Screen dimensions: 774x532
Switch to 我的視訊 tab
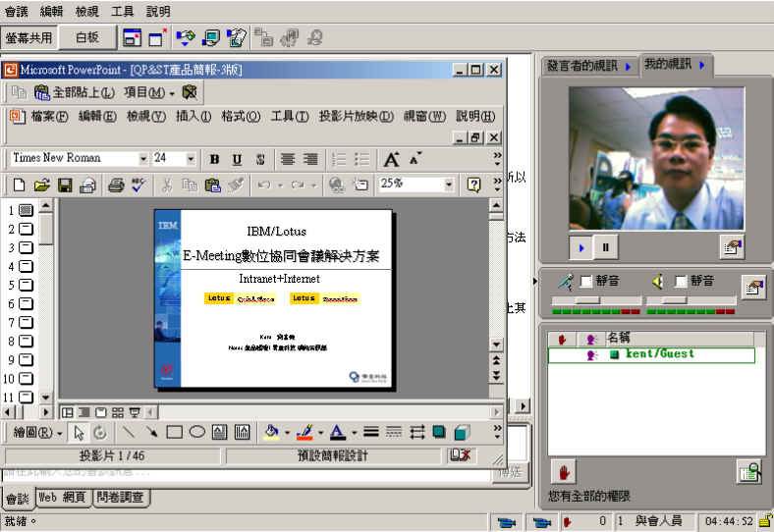tap(676, 65)
